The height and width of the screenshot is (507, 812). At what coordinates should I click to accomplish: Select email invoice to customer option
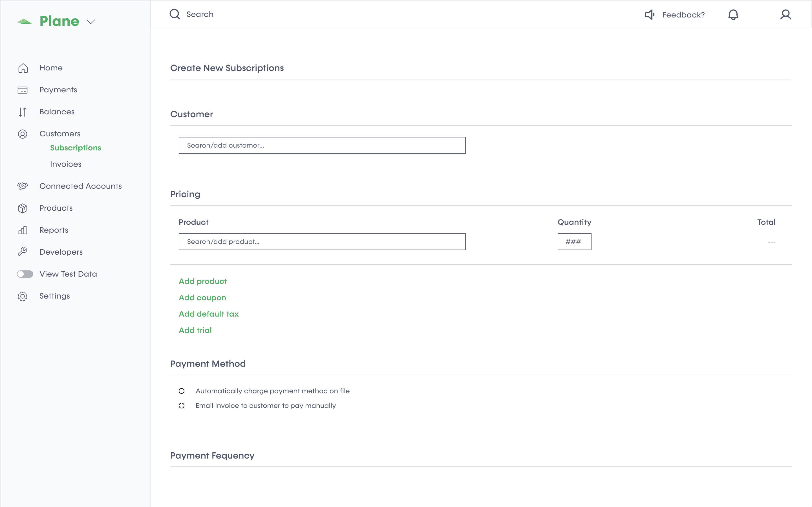[x=182, y=406]
